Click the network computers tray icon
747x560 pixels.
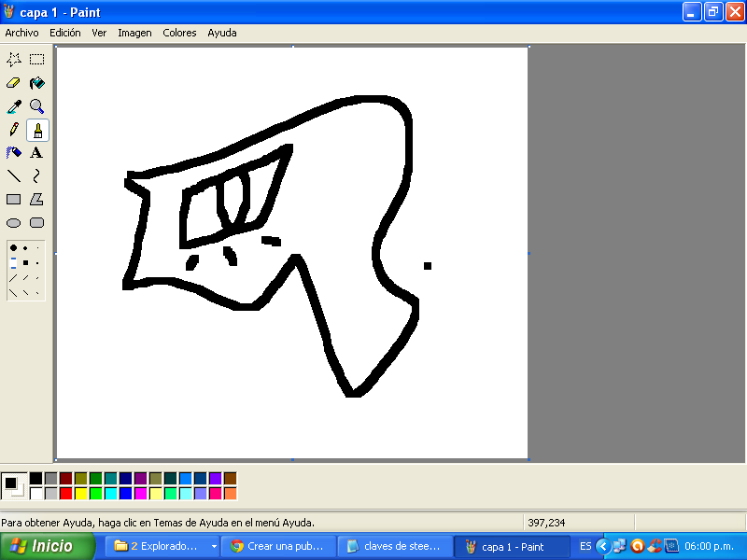619,546
